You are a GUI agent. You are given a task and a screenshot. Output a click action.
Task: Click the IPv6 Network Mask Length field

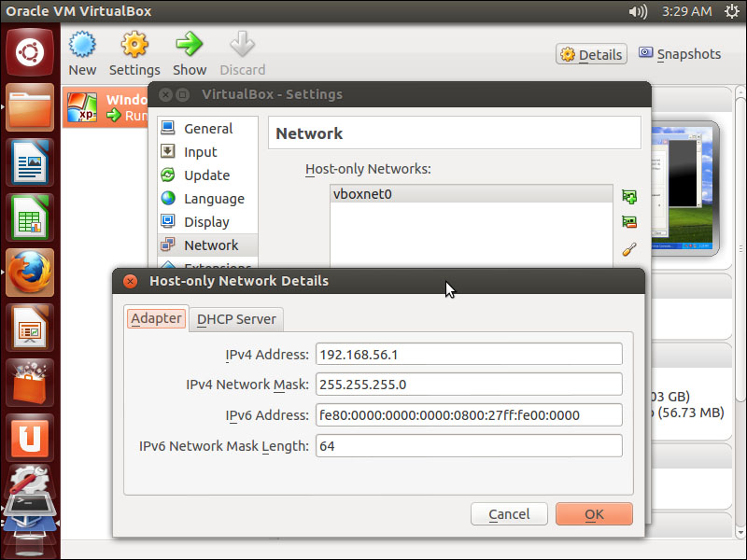tap(469, 446)
